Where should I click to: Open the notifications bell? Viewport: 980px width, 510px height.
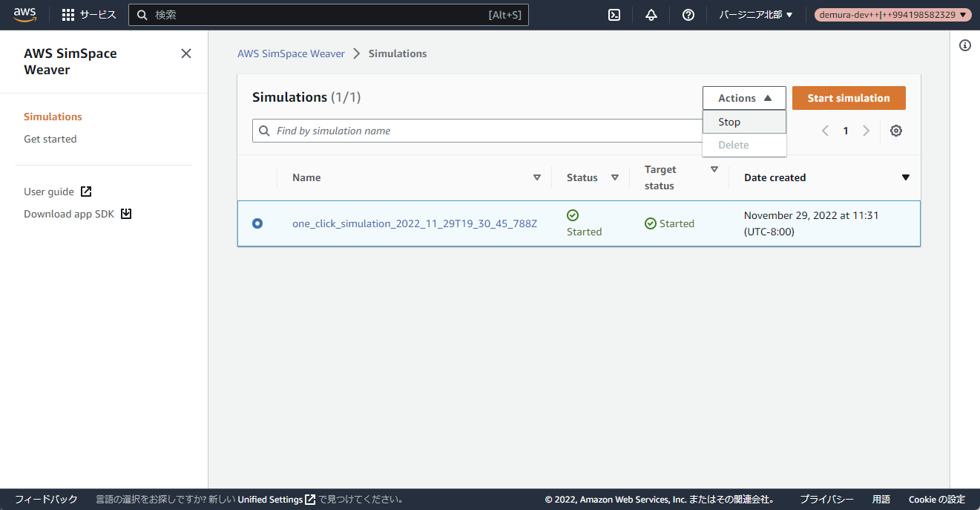click(651, 14)
